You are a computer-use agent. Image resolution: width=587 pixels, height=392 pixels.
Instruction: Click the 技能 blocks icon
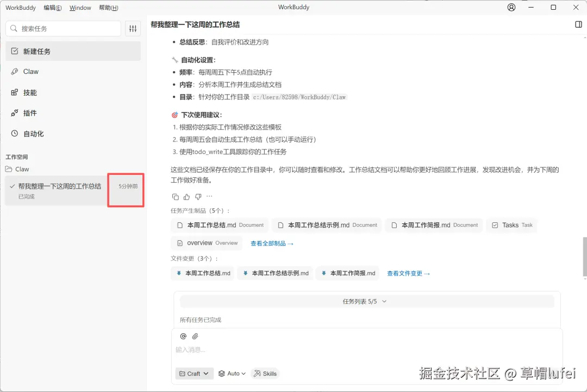pyautogui.click(x=15, y=92)
